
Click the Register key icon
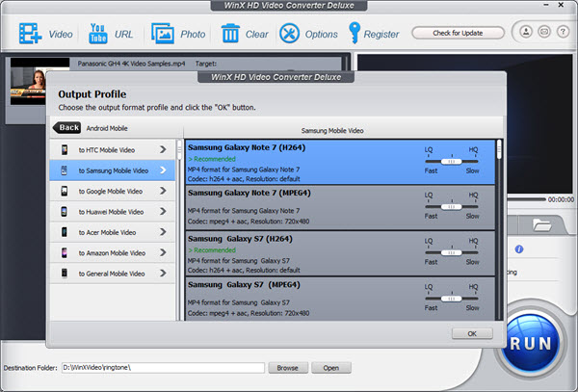355,33
